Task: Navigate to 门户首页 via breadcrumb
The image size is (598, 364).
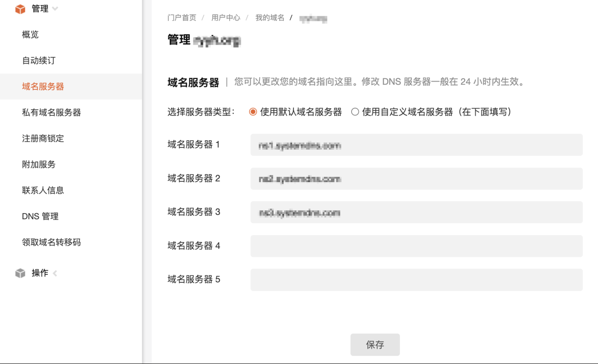Action: 181,18
